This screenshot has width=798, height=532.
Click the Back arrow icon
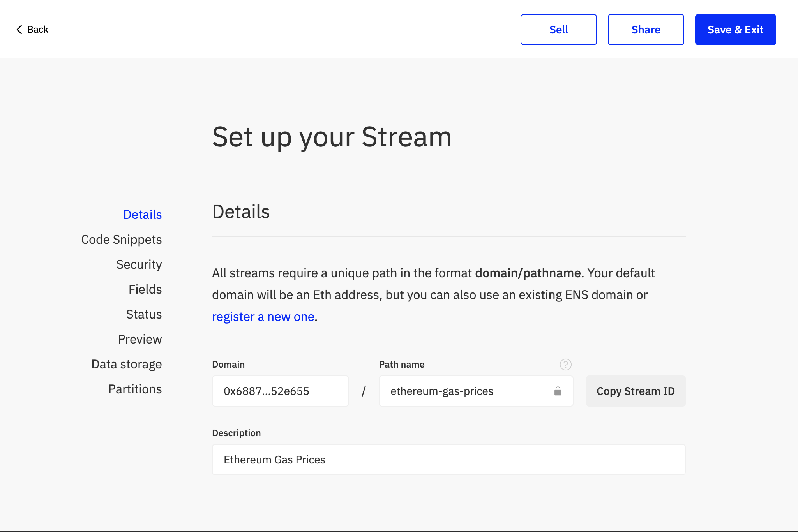coord(19,30)
